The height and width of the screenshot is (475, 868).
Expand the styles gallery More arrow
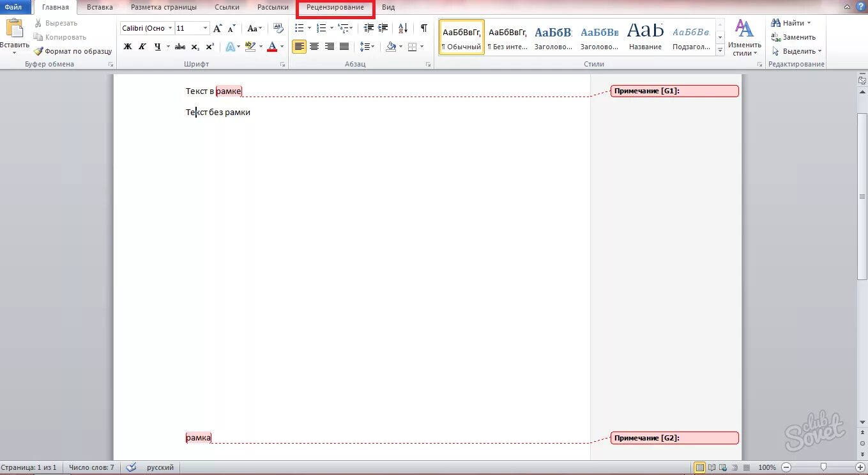pos(720,51)
